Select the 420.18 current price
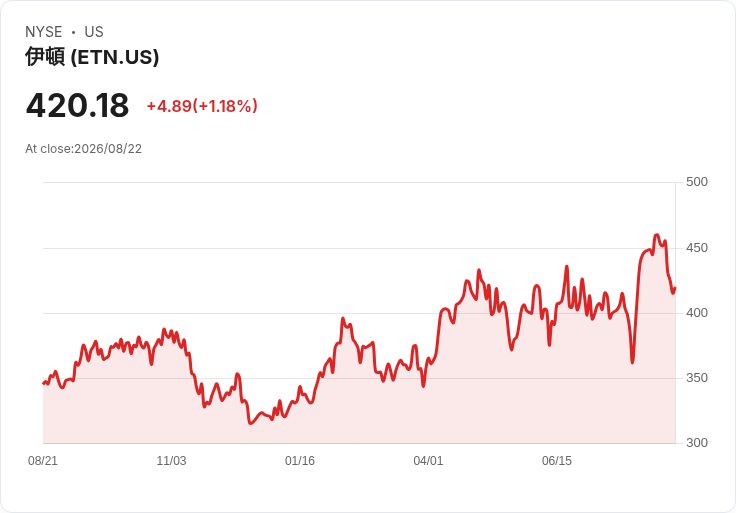Image resolution: width=736 pixels, height=513 pixels. click(x=77, y=105)
